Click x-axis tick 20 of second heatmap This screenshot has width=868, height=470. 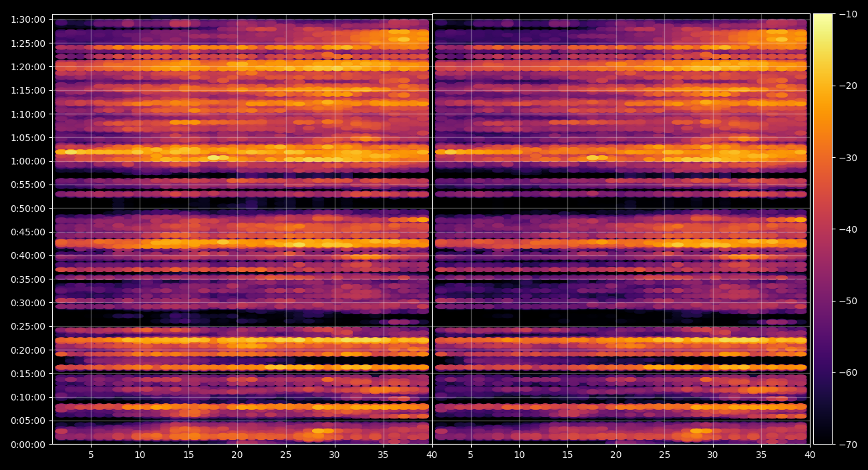[x=615, y=455]
